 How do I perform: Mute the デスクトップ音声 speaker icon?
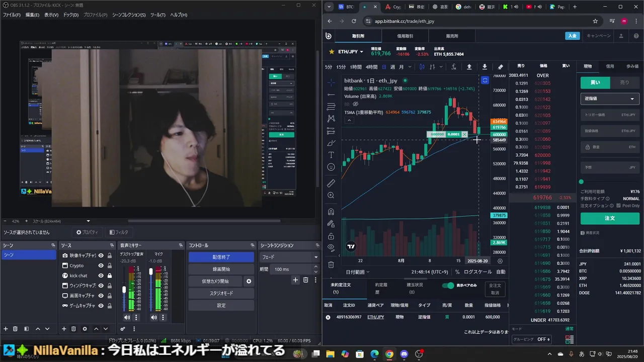[127, 317]
